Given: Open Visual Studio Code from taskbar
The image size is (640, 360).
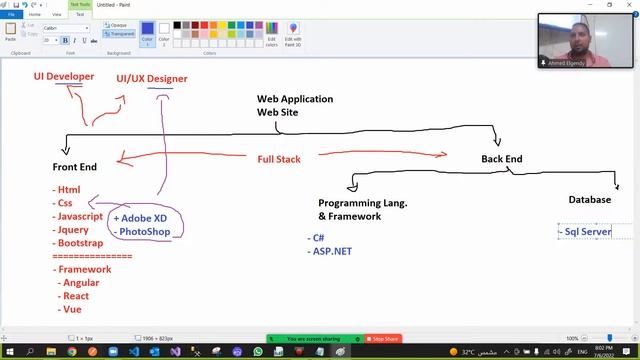Looking at the screenshot, I should click(134, 351).
